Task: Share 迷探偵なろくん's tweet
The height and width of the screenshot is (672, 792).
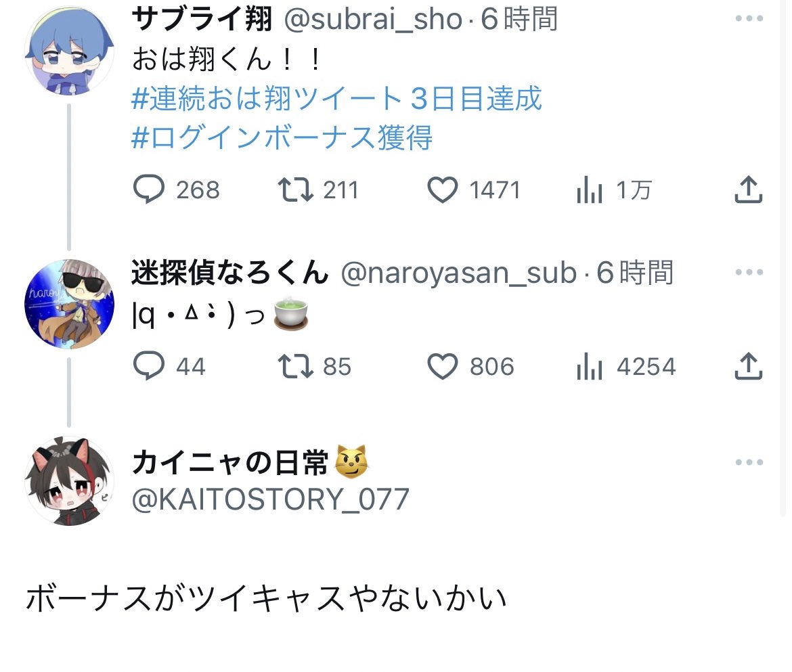Action: tap(748, 365)
